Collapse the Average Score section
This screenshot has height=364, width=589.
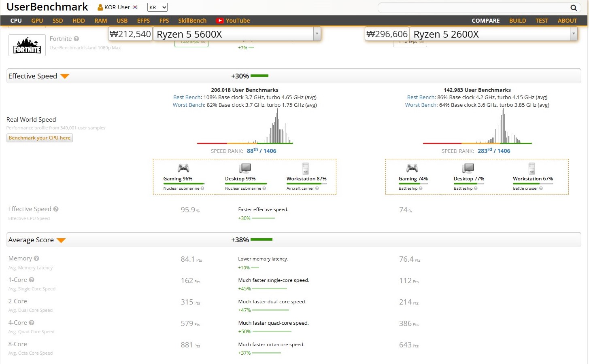coord(61,240)
